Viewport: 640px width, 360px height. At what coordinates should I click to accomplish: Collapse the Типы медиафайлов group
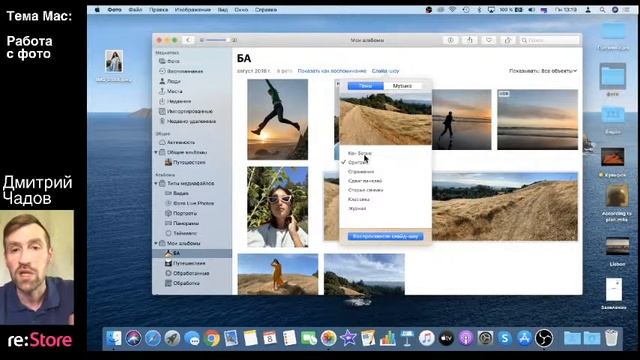click(156, 183)
